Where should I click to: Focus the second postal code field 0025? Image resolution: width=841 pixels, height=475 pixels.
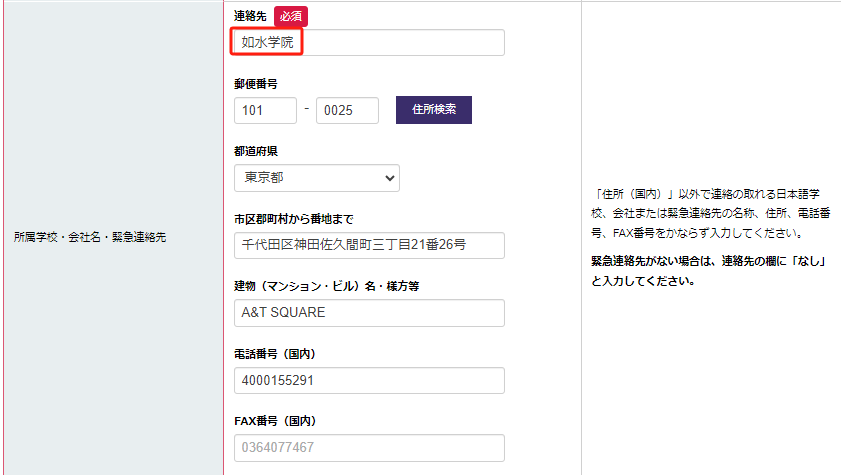[x=347, y=110]
